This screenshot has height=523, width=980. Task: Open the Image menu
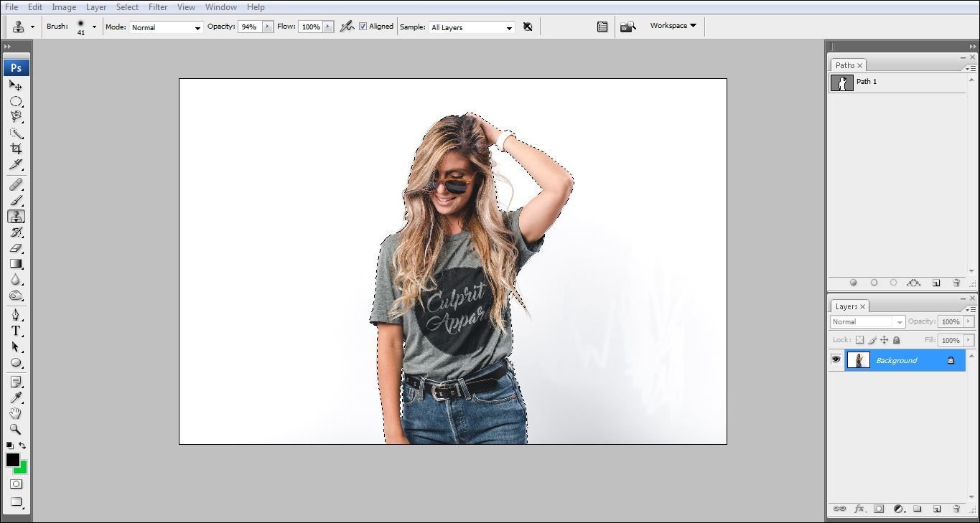pos(64,7)
